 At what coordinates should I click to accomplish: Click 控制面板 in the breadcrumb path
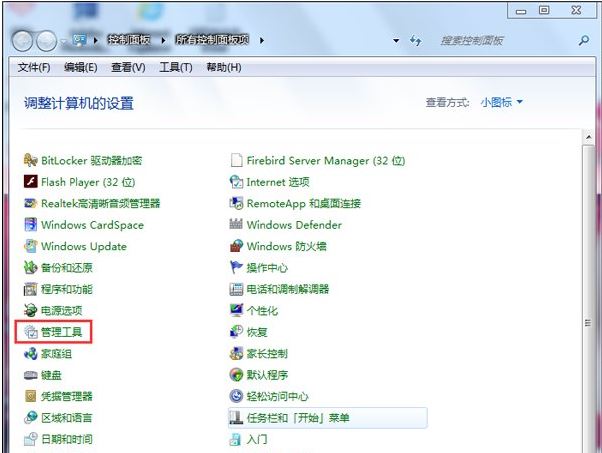tap(129, 40)
